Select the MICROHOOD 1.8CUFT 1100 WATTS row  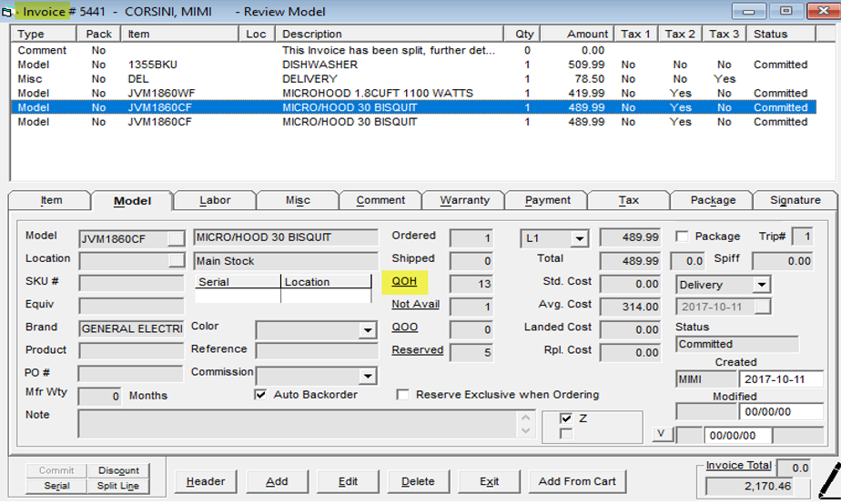413,94
